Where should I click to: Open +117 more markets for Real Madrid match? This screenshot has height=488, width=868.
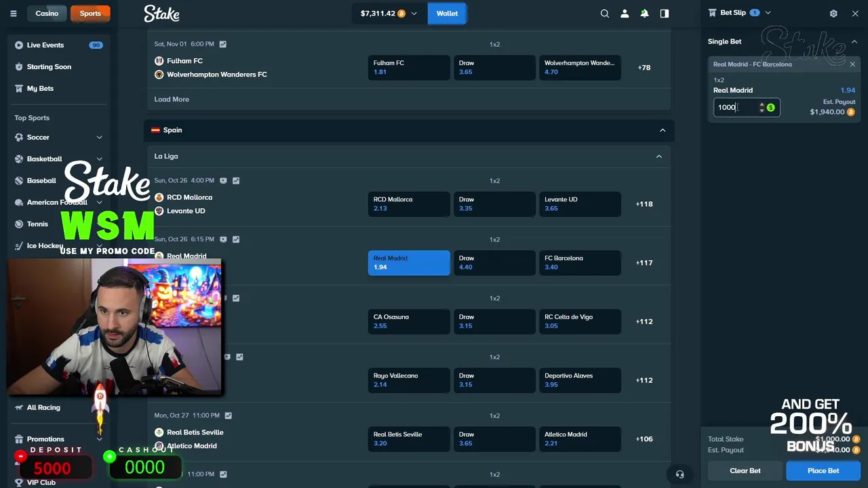pyautogui.click(x=644, y=263)
